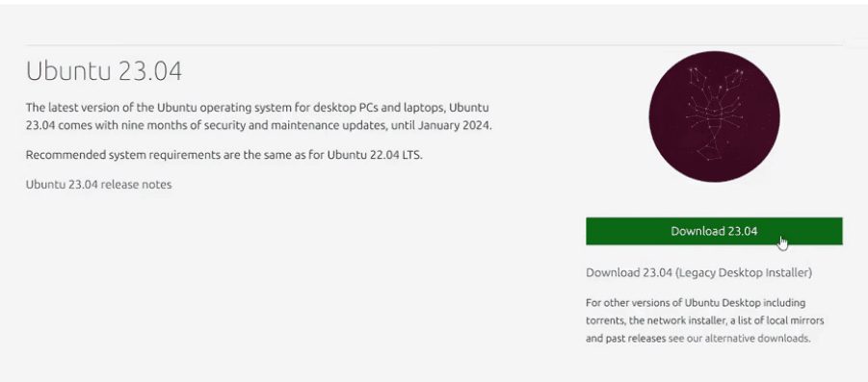Open the Legacy Desktop Installer download link
The width and height of the screenshot is (868, 382).
coord(698,272)
